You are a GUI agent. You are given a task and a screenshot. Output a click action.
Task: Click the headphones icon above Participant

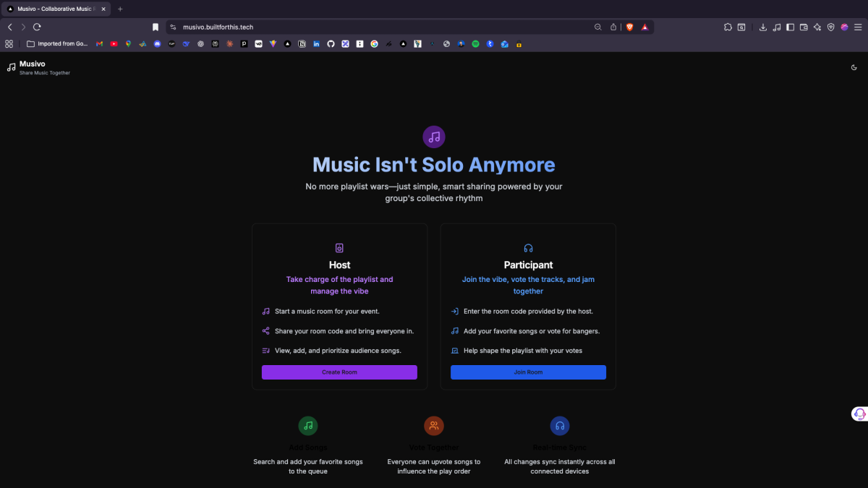pos(528,248)
